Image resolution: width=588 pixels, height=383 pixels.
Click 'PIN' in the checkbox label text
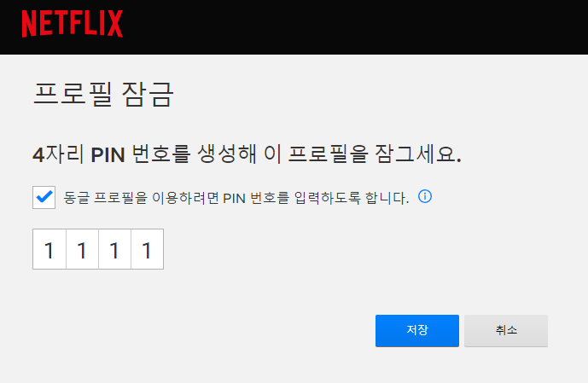click(x=234, y=198)
